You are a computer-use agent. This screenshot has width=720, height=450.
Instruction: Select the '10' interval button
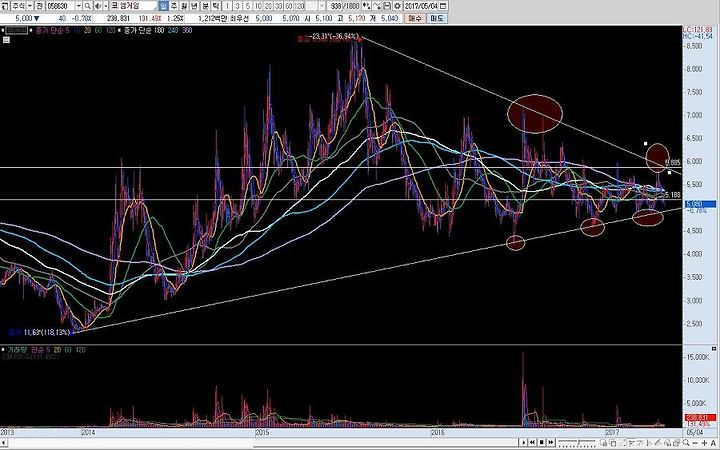tap(258, 6)
